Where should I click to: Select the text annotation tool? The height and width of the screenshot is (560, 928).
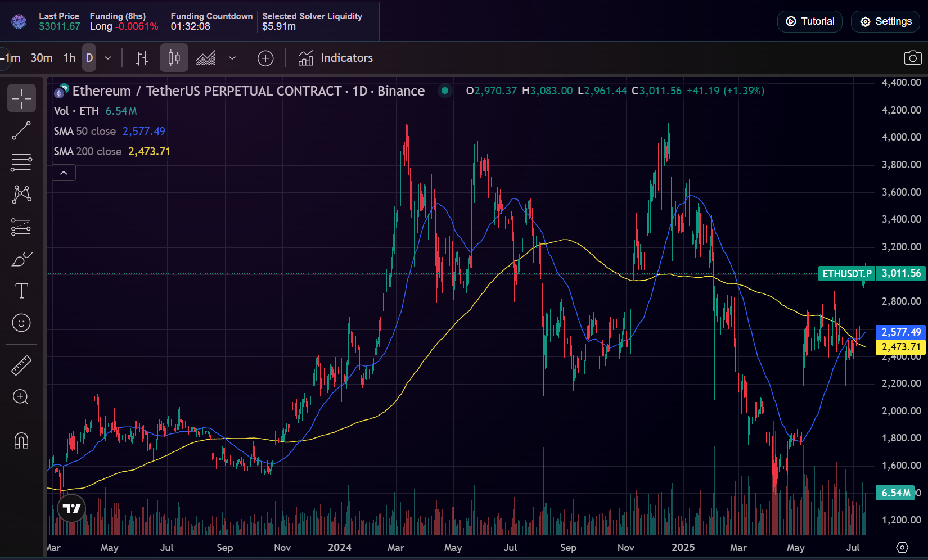21,291
